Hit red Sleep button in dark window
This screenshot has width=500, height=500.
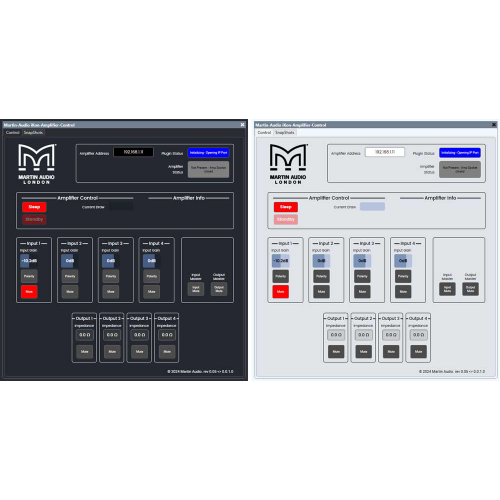[34, 207]
